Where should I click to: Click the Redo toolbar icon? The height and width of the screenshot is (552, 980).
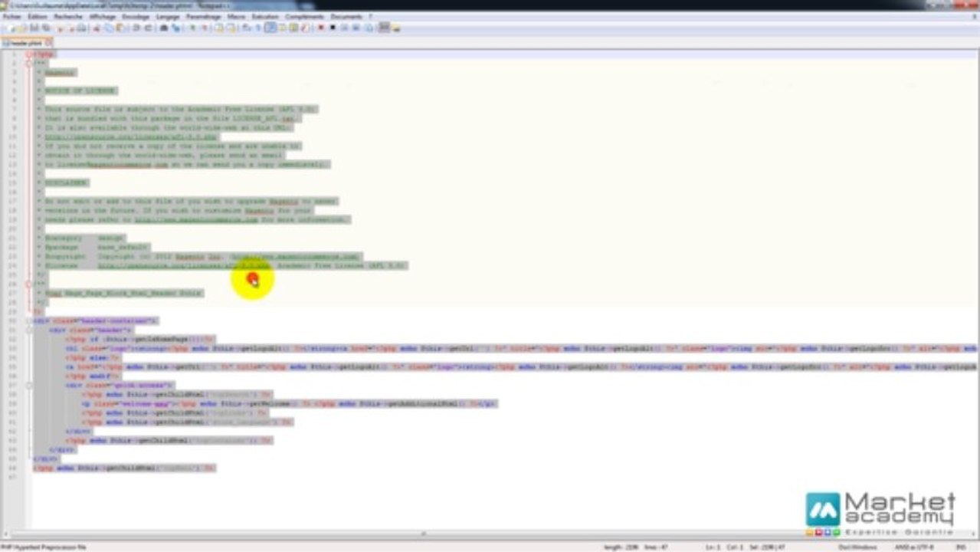pos(147,28)
